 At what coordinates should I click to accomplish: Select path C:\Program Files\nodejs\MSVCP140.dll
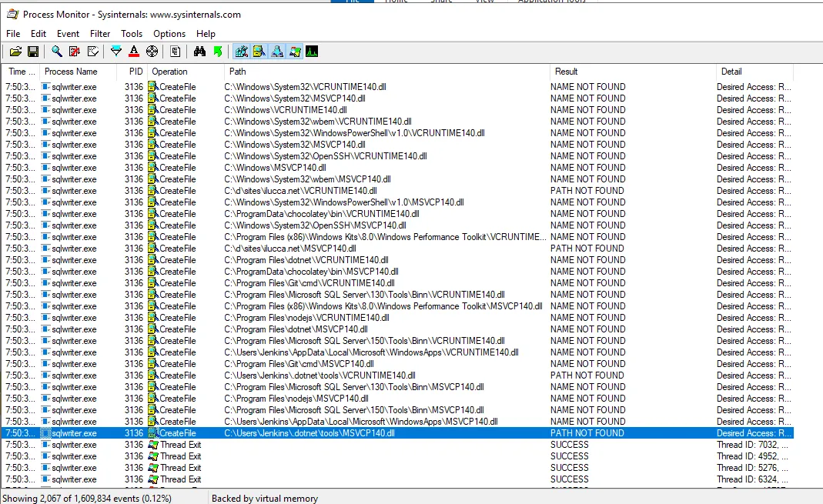(x=296, y=398)
